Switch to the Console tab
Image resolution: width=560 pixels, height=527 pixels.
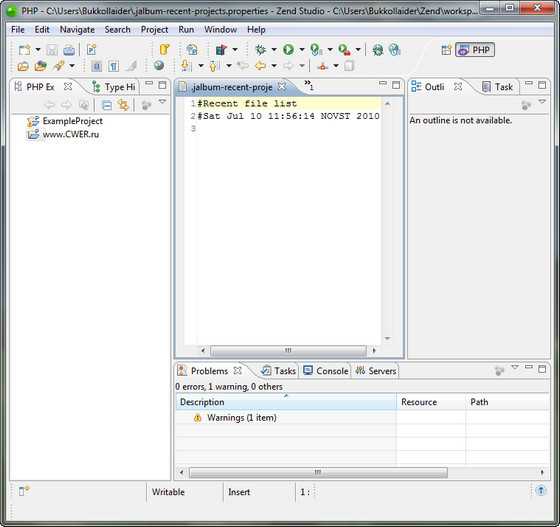tap(326, 371)
